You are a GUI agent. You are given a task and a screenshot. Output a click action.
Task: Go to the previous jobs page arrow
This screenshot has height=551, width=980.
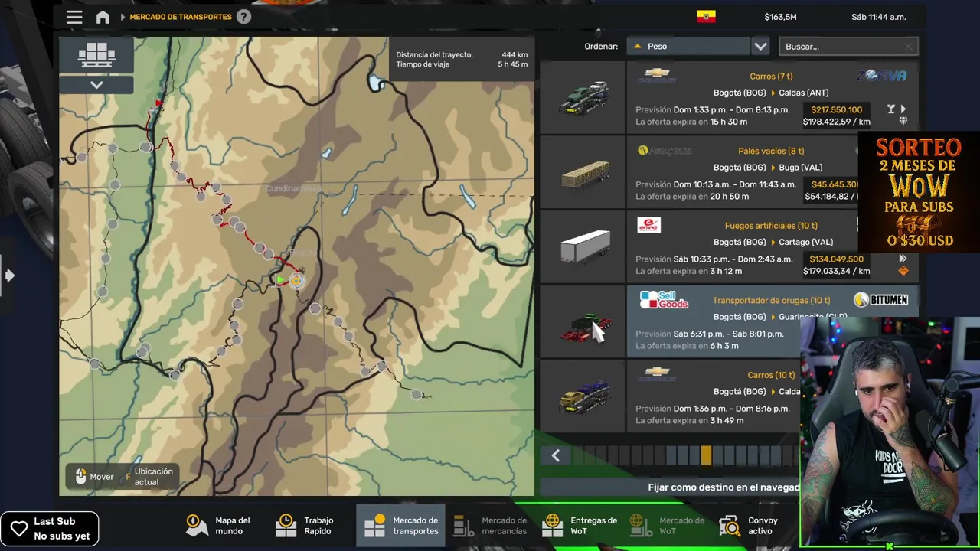pyautogui.click(x=556, y=456)
